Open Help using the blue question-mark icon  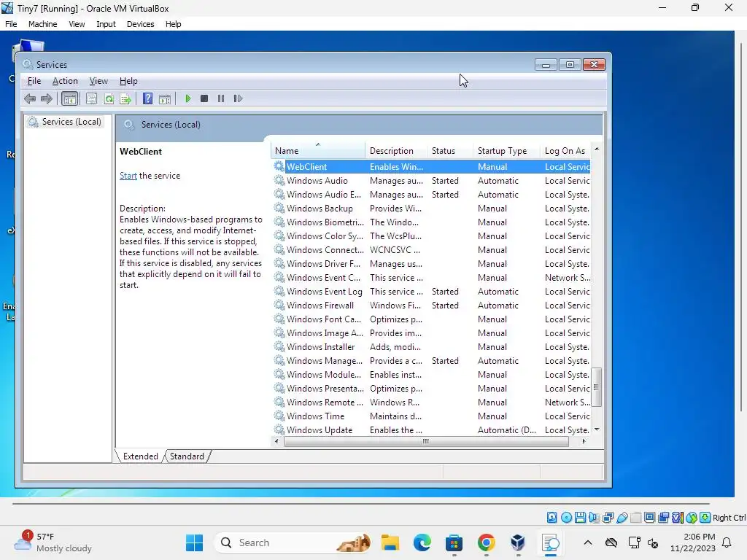147,98
